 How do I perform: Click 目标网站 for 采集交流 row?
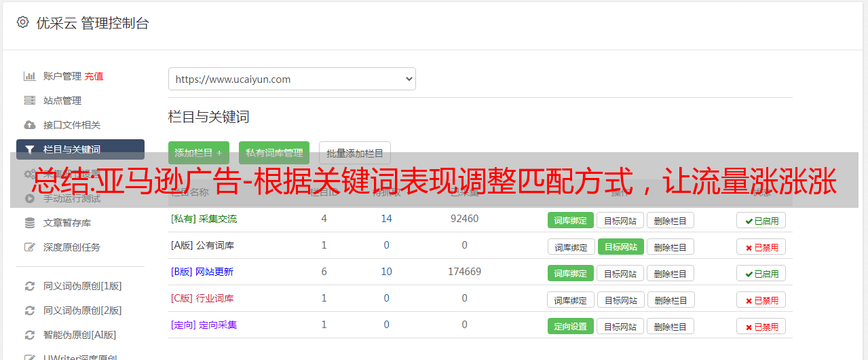coord(620,220)
